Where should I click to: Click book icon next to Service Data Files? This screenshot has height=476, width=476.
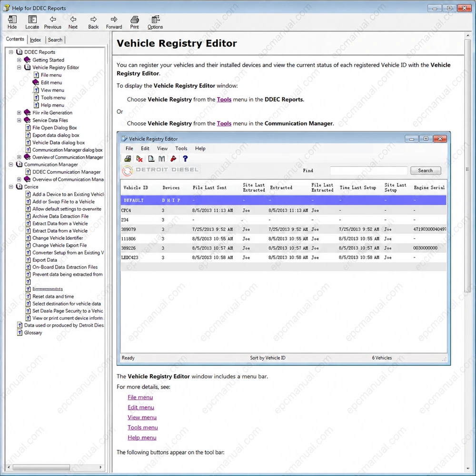tap(27, 120)
